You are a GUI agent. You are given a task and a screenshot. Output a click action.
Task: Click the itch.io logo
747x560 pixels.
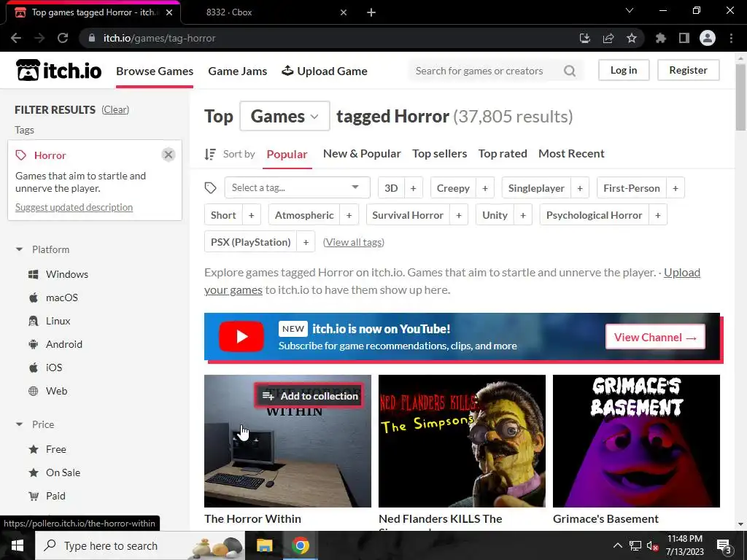click(58, 71)
